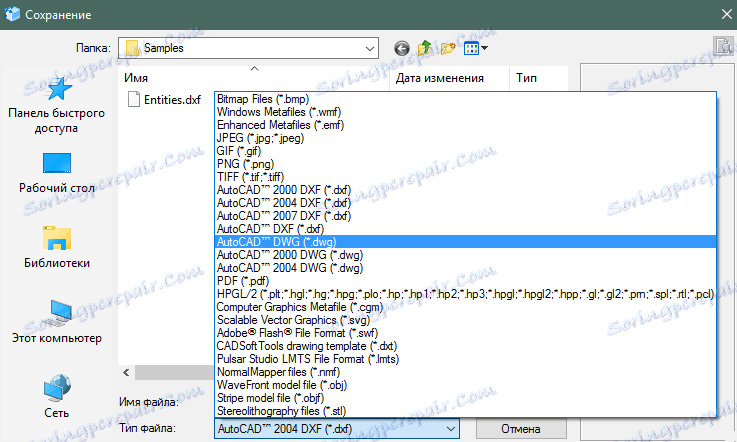The height and width of the screenshot is (442, 737).
Task: Choose Adobe Flash File Format (*.swf)
Action: 465,333
